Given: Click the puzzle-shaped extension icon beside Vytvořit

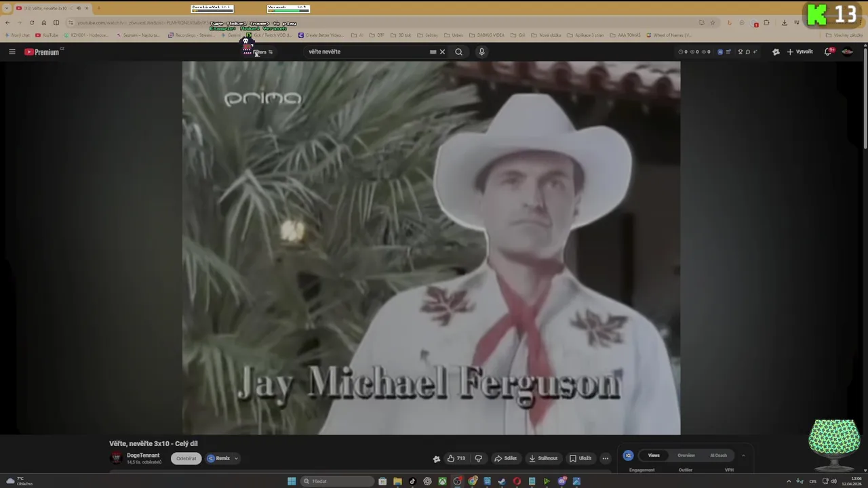Looking at the screenshot, I should [776, 52].
